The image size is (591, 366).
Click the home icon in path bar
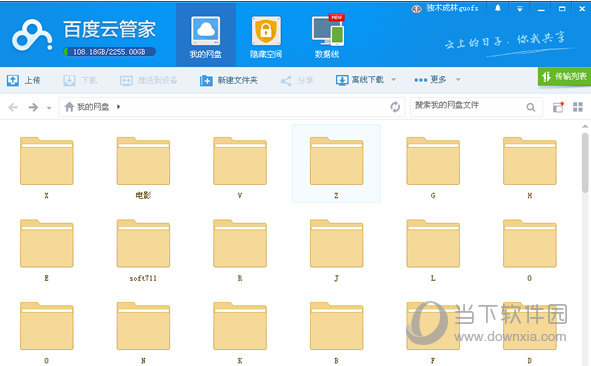point(69,107)
